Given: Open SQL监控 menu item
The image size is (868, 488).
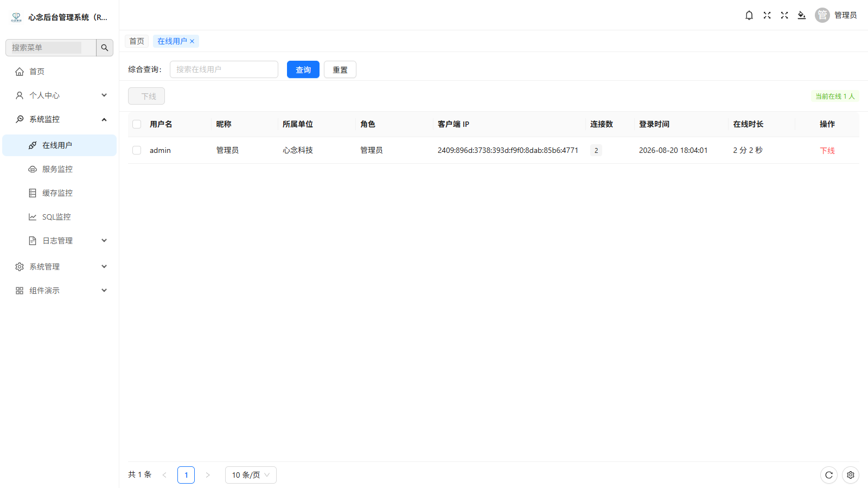Looking at the screenshot, I should (60, 217).
